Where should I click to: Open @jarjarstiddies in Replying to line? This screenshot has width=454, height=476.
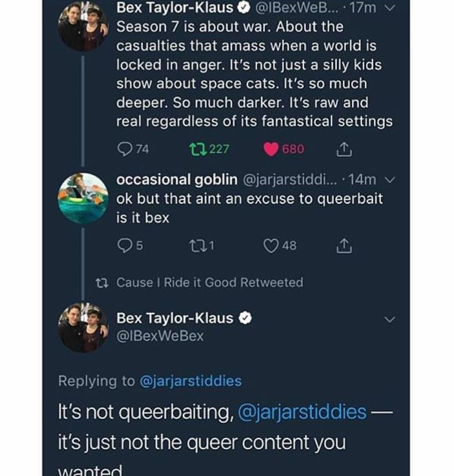coord(190,381)
